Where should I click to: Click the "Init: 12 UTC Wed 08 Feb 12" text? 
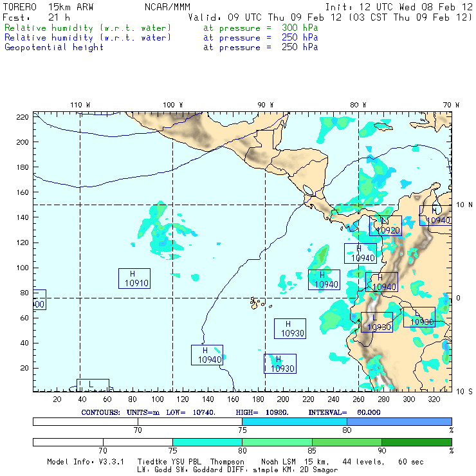399,7
